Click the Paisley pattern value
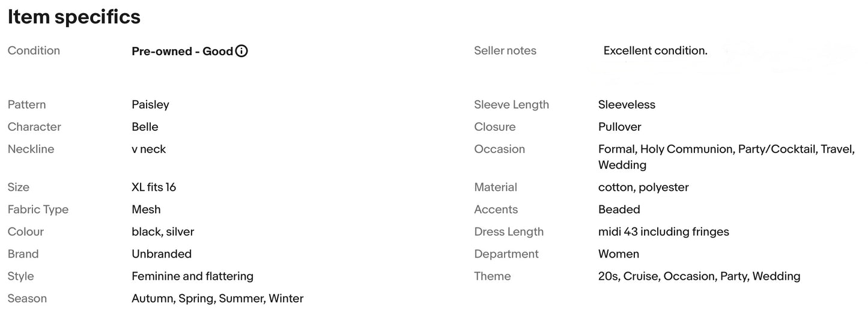Screen dimensions: 868x317 (x=150, y=104)
